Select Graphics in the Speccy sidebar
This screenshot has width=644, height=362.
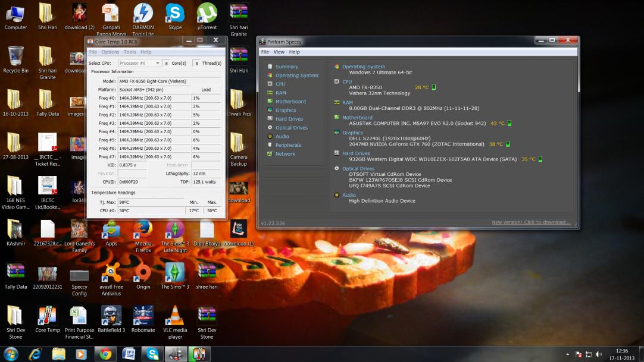point(285,110)
